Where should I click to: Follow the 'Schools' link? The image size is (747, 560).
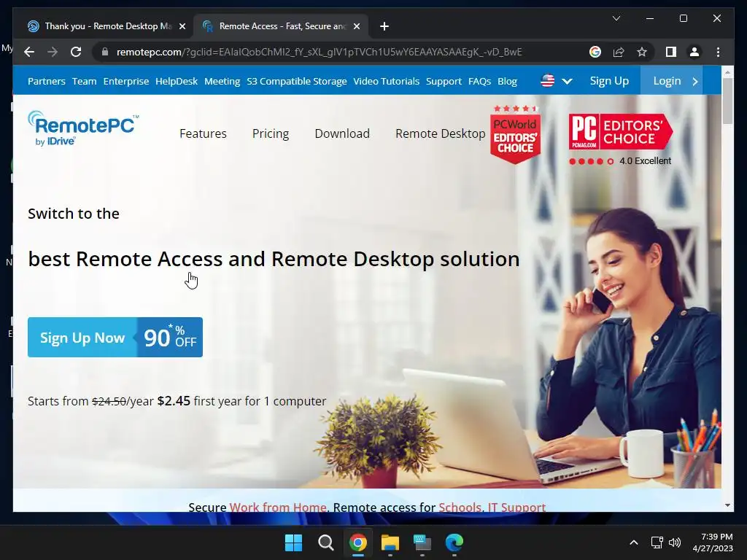click(x=460, y=507)
